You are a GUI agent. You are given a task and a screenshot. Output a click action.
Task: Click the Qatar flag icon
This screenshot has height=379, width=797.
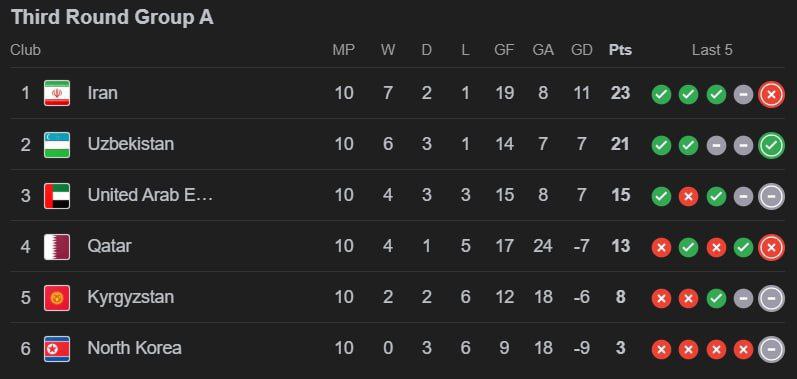tap(57, 246)
